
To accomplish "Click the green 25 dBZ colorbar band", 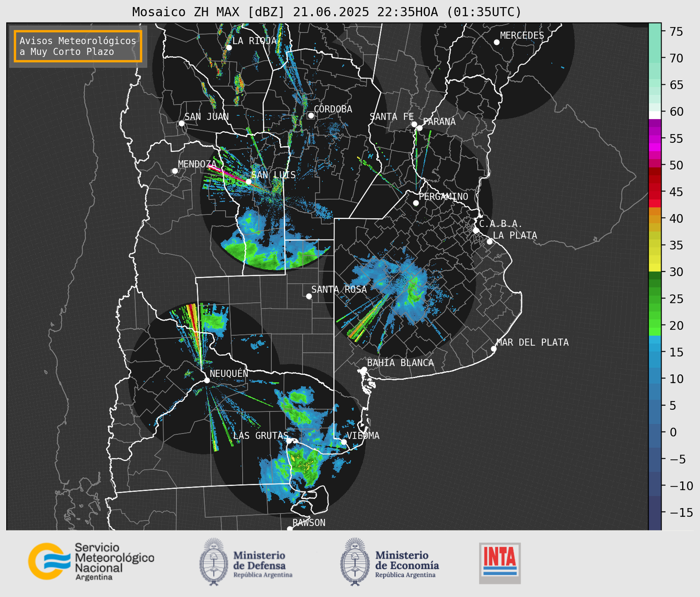I will (655, 298).
